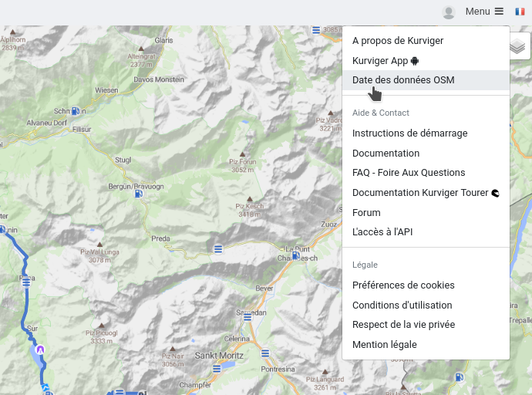Open the user account avatar icon

point(449,12)
